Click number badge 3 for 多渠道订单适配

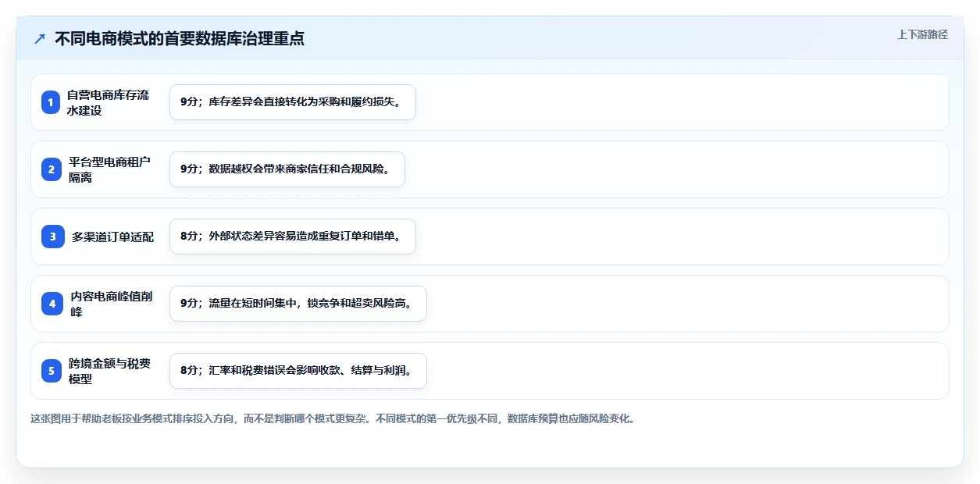pyautogui.click(x=52, y=237)
